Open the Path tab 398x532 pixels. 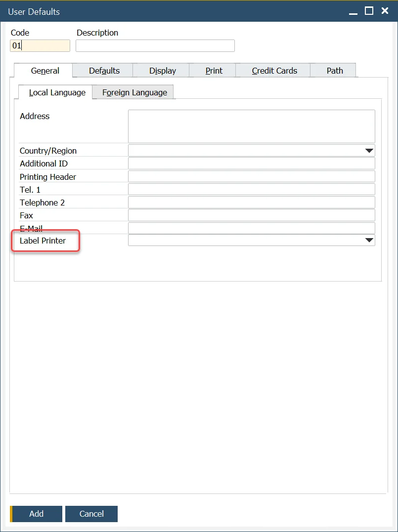[x=334, y=71]
